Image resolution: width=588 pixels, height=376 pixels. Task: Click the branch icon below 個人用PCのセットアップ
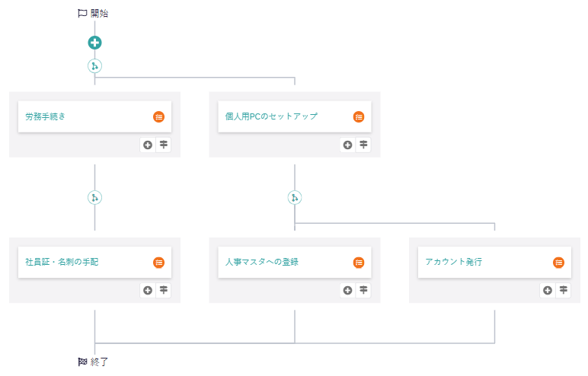coord(295,198)
